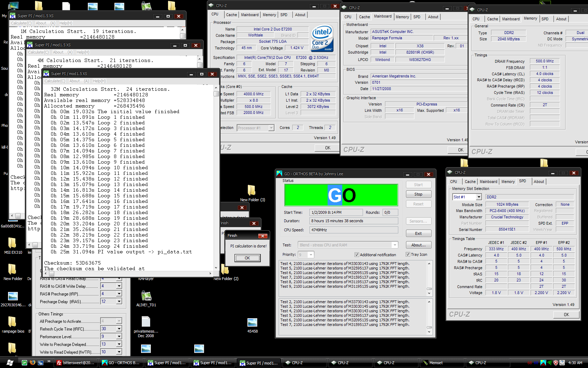Screen dimensions: 588x368
Task: Open the 45458 image file on desktop
Action: coord(252,322)
